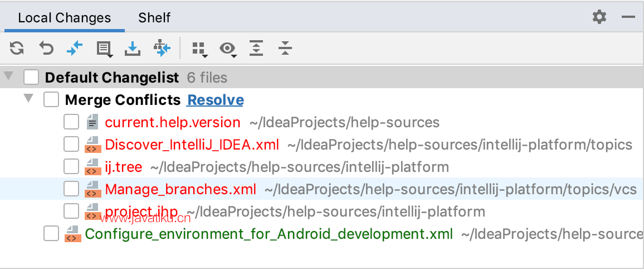Screen dimensions: 644x269
Task: Check the project.ihp checkbox
Action: pos(71,212)
